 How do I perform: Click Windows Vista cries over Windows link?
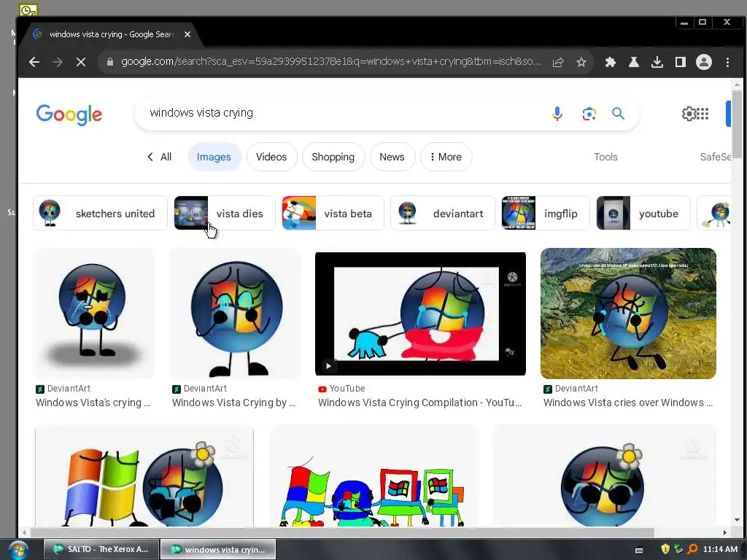(x=628, y=402)
